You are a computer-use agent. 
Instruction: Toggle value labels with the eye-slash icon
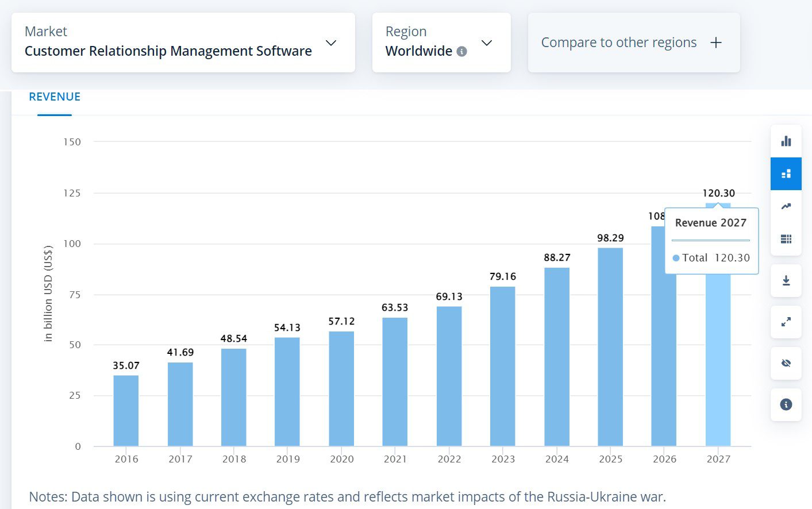coord(786,363)
